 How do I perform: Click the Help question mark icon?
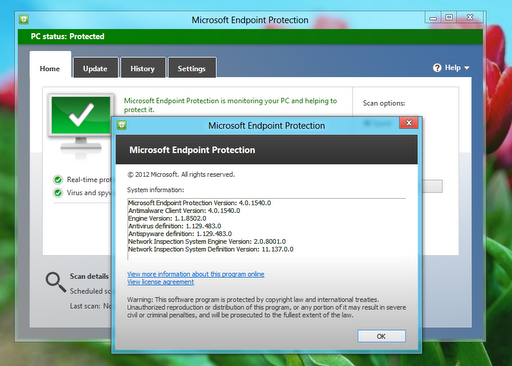point(437,68)
